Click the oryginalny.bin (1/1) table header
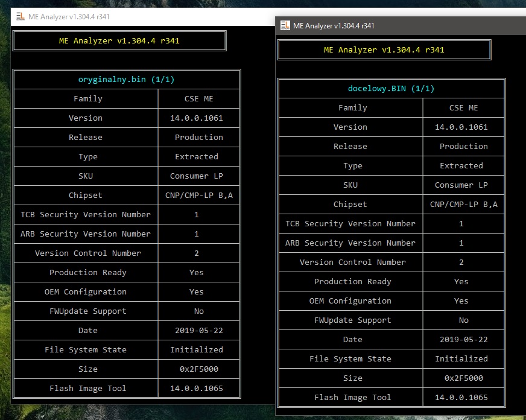Screen dimensions: 526x420 click(x=127, y=79)
